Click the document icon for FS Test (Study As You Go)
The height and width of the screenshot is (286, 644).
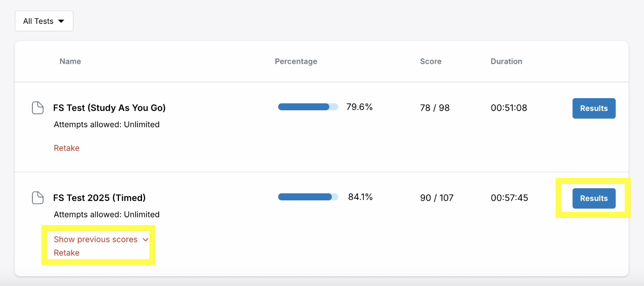38,108
